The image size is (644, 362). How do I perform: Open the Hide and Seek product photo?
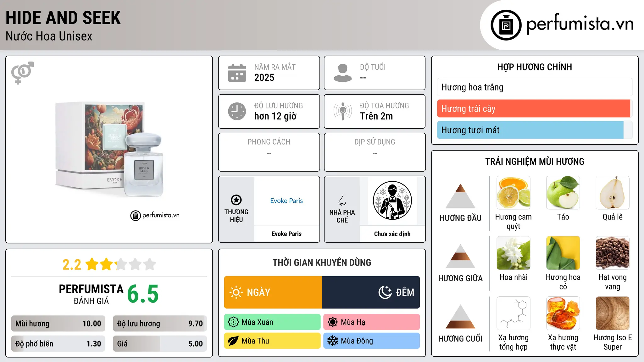[x=109, y=149]
